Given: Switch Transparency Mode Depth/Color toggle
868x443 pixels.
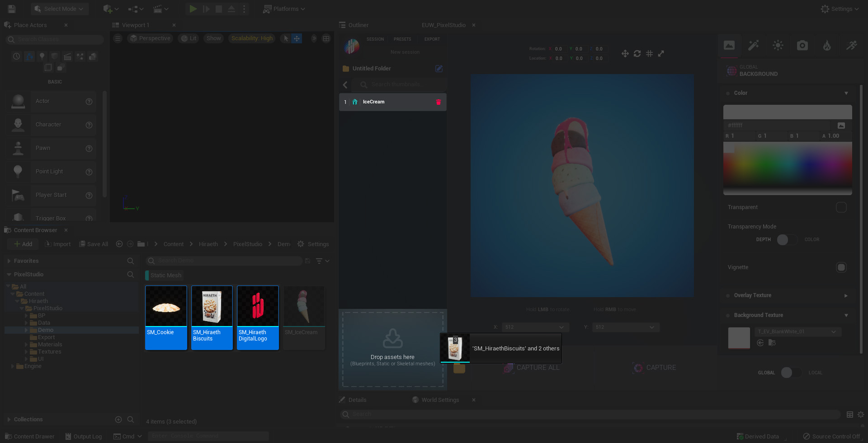Looking at the screenshot, I should coord(787,240).
